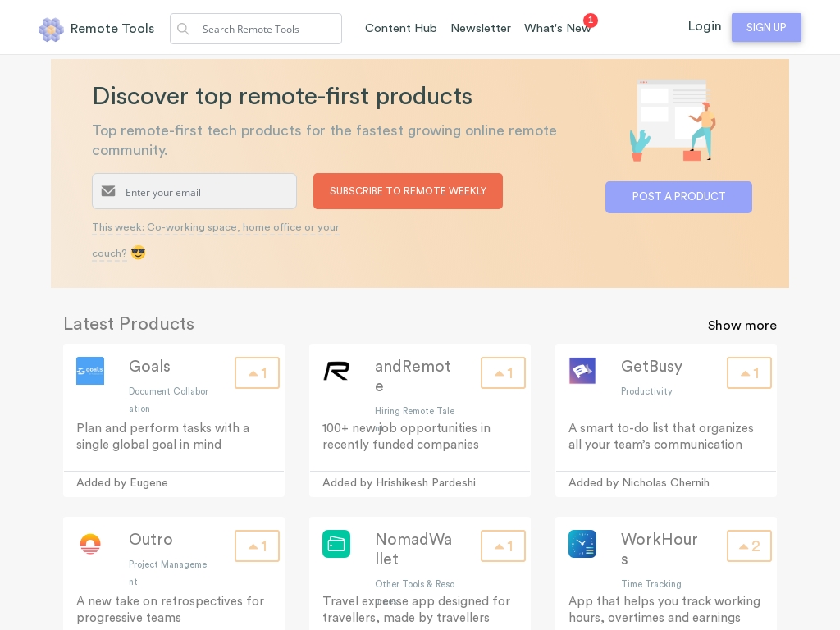Upvote the Goals product
840x630 pixels.
257,373
